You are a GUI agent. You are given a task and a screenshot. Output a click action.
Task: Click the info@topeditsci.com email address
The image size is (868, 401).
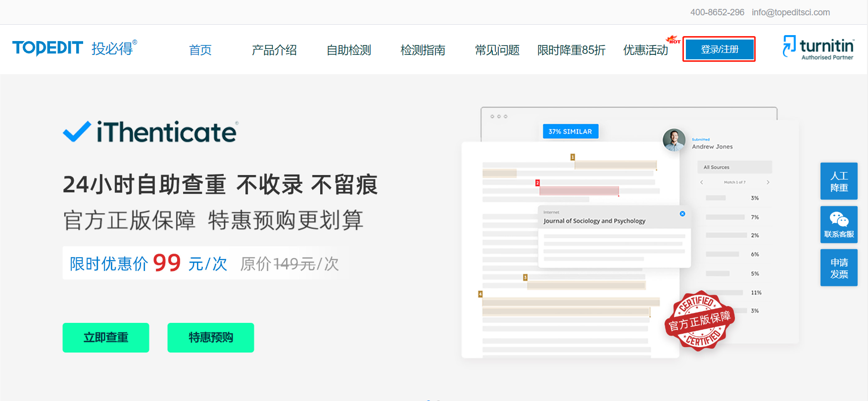tap(791, 12)
